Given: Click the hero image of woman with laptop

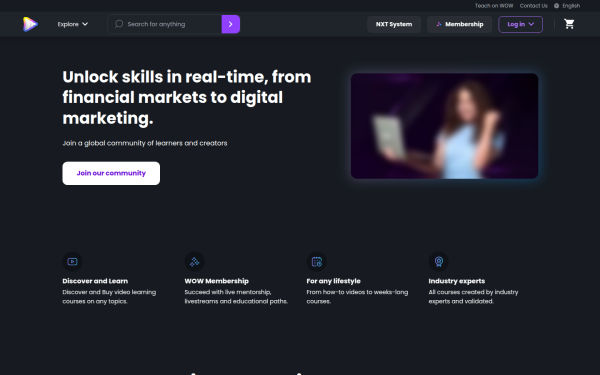Looking at the screenshot, I should (x=444, y=126).
